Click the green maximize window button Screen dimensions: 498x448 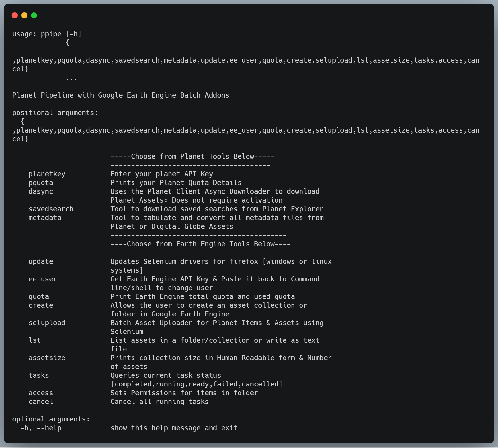34,16
